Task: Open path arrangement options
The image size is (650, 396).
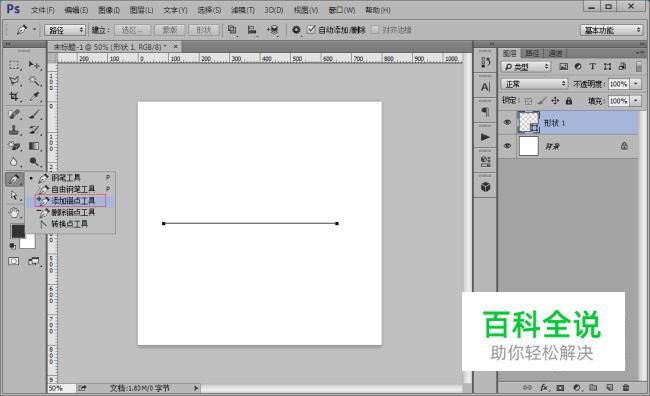Action: (272, 29)
